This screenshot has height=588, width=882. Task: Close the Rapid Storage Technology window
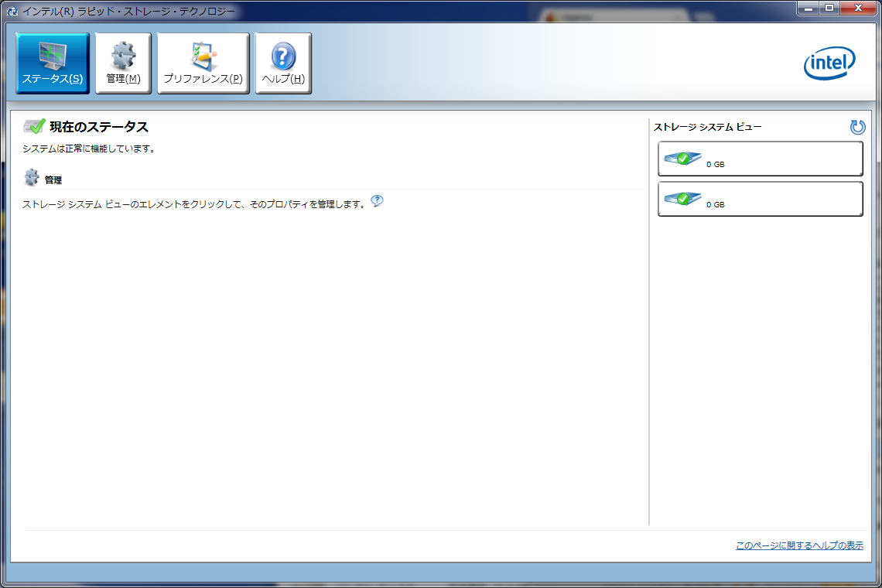click(x=858, y=9)
